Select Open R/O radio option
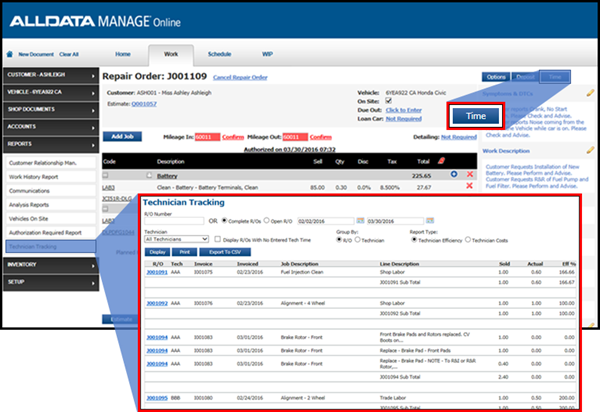Viewport: 600px width, 412px height. (x=267, y=221)
